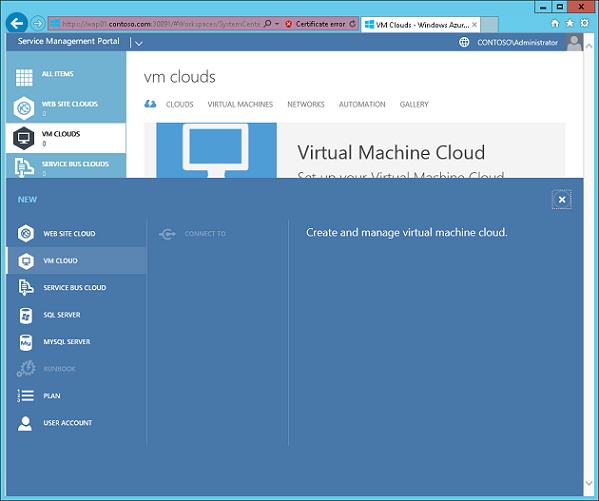Click the Plan numbered list icon
This screenshot has width=599, height=501.
click(26, 396)
